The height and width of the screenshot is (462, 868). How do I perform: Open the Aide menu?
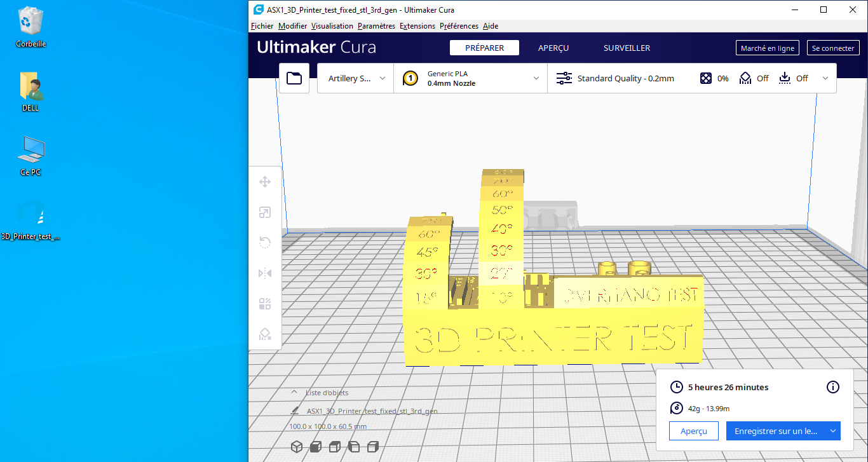pos(491,26)
